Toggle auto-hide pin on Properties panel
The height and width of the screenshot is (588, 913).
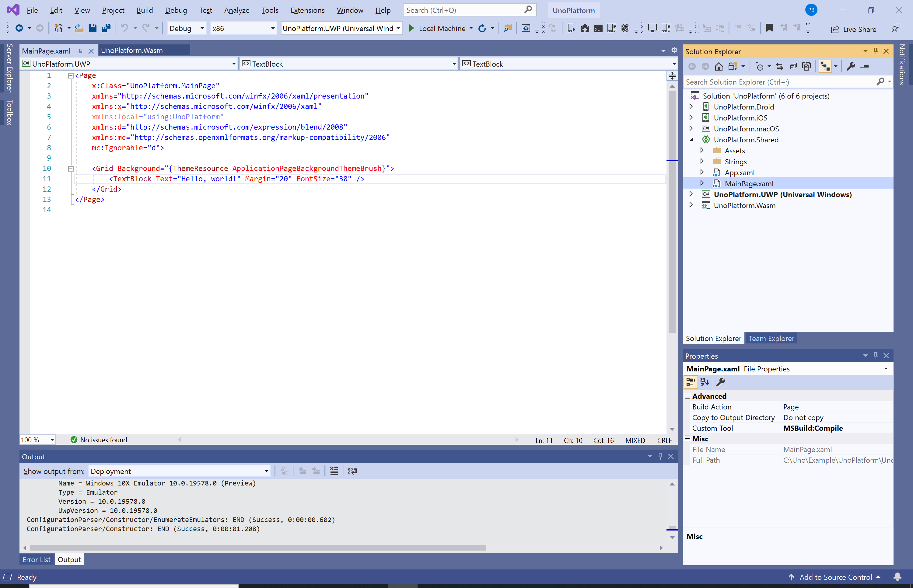tap(876, 356)
